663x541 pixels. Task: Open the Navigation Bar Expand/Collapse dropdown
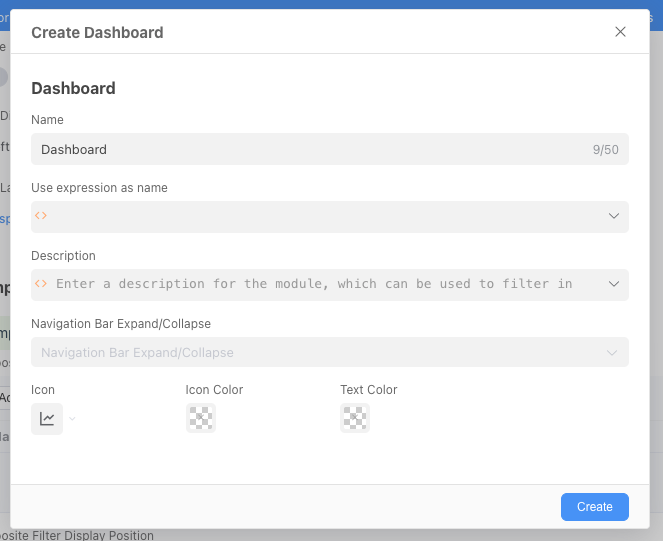click(x=320, y=352)
